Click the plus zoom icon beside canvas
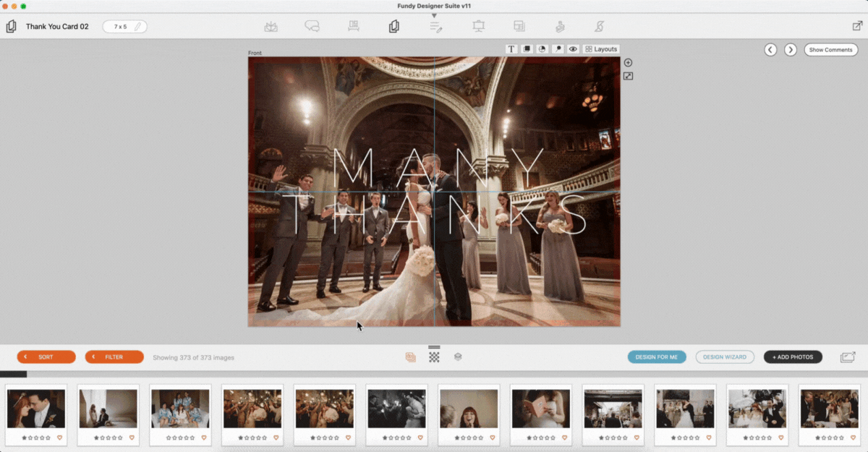 (628, 63)
